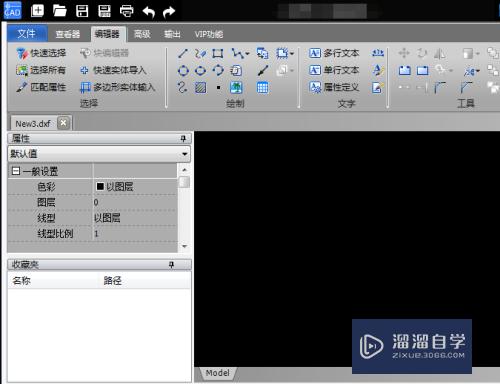Screen dimensions: 500x384
Task: Switch to the VIP功能 ribbon tab
Action: (209, 34)
